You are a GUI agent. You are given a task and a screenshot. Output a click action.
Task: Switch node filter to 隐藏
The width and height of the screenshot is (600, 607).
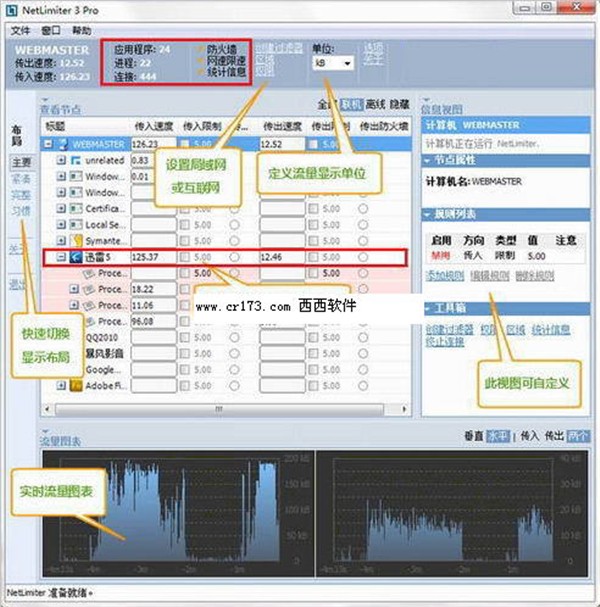coord(399,104)
